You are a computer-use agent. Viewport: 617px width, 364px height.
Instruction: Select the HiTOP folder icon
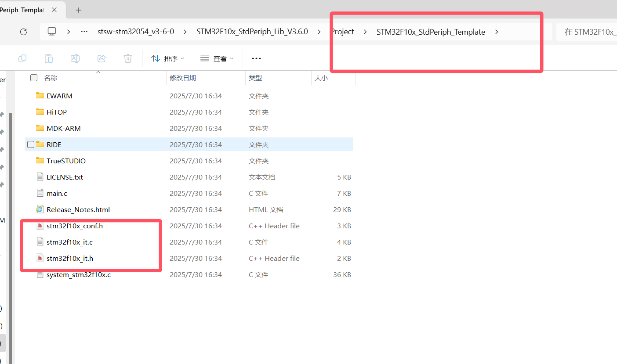tap(40, 112)
